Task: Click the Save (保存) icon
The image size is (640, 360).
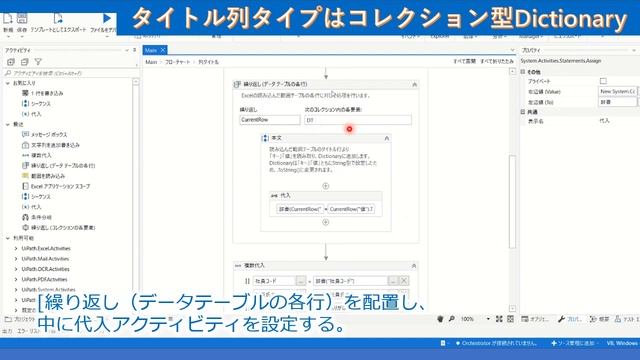Action: (x=22, y=18)
